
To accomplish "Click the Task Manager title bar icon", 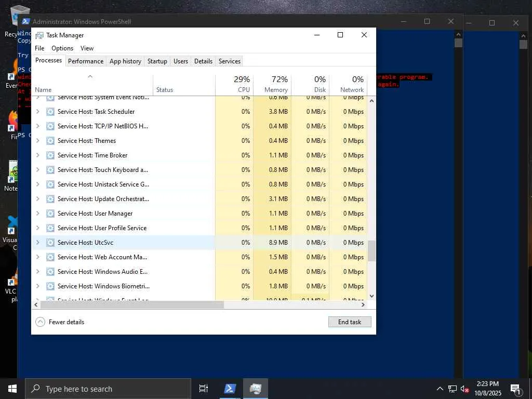I will (39, 35).
